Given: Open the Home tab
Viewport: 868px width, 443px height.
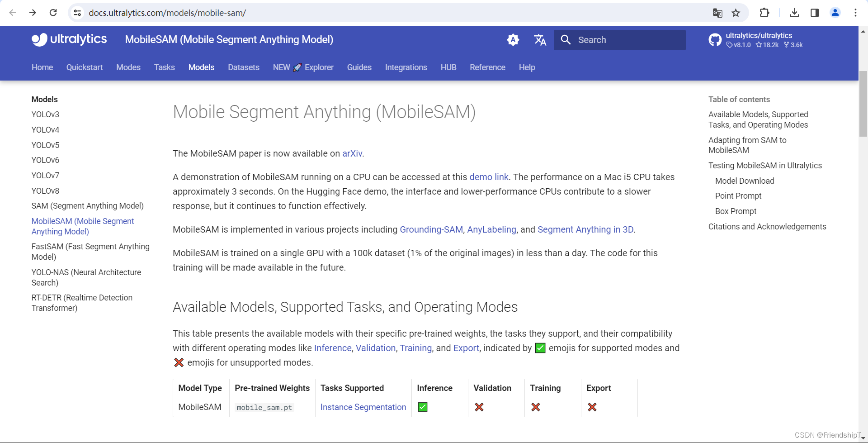Looking at the screenshot, I should pos(42,67).
